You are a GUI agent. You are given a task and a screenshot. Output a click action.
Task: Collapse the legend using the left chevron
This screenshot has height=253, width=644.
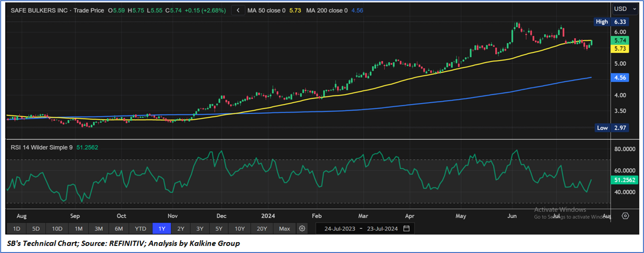[238, 10]
